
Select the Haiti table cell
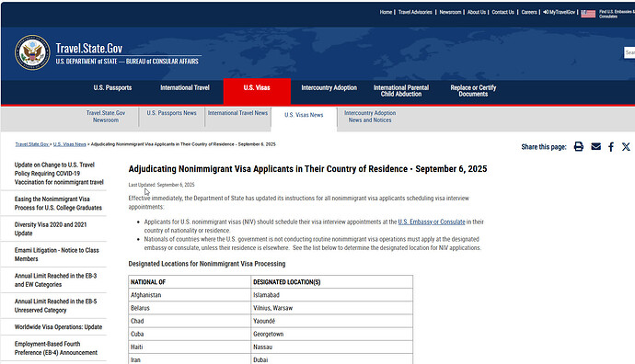coord(190,347)
